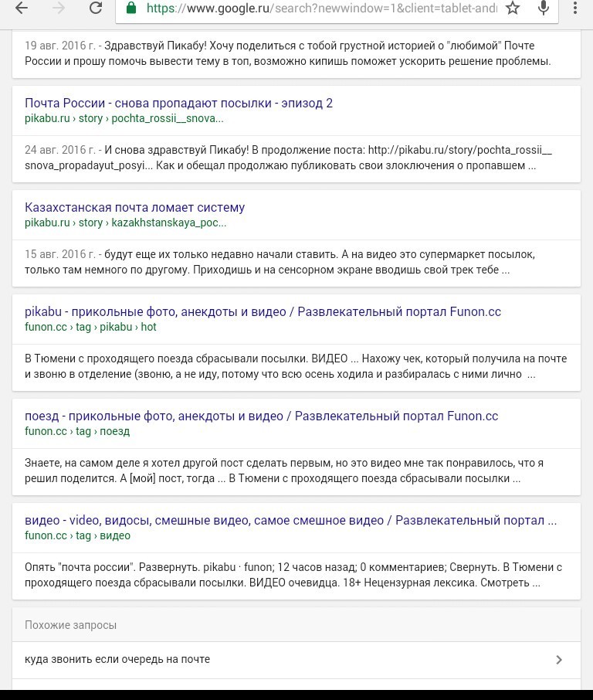The width and height of the screenshot is (593, 700).
Task: Reload the page with the refresh icon
Action: click(96, 8)
